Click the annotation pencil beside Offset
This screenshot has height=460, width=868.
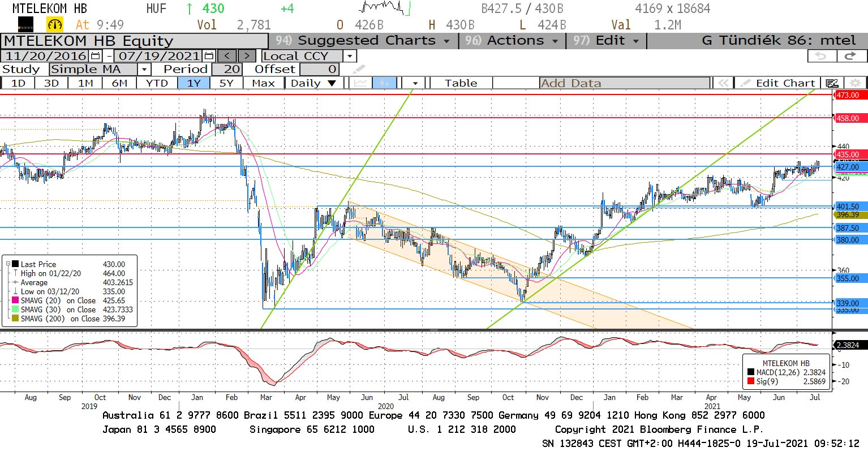(359, 69)
